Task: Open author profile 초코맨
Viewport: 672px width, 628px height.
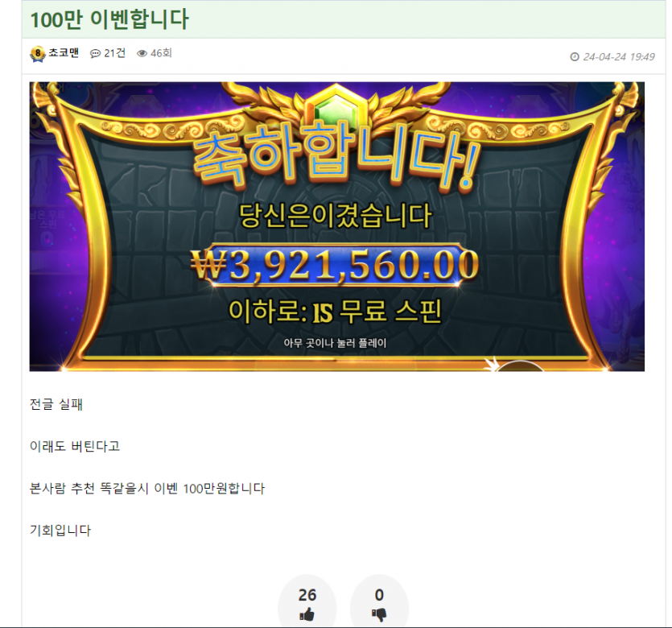Action: (64, 52)
